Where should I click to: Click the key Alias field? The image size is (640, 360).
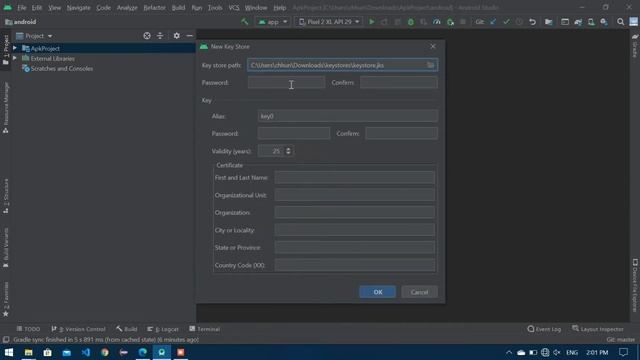348,116
